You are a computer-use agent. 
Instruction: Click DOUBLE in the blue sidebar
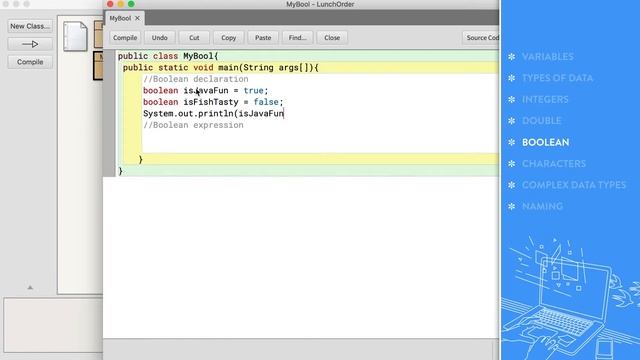coord(542,121)
